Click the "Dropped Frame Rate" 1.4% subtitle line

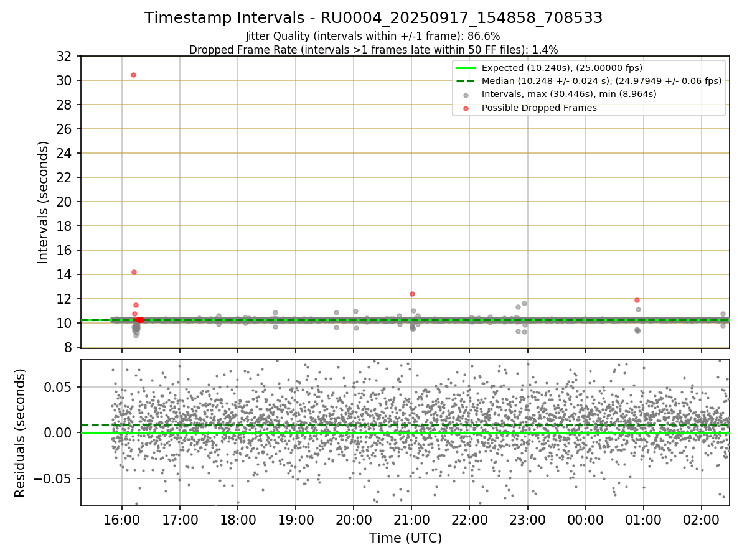tap(374, 49)
